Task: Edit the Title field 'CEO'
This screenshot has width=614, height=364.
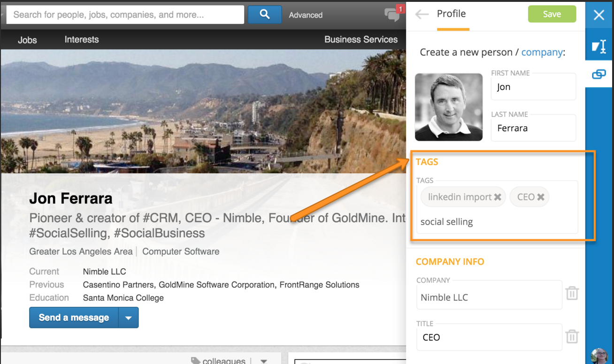Action: (x=489, y=337)
